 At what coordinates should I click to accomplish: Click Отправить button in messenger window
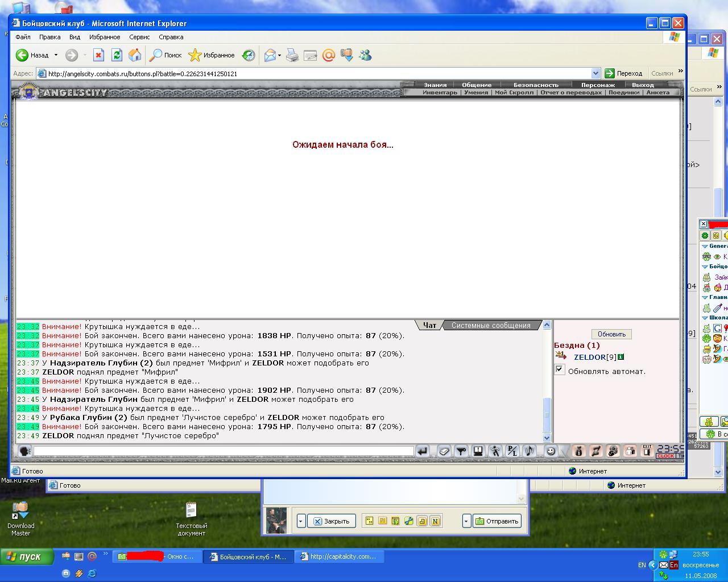497,521
